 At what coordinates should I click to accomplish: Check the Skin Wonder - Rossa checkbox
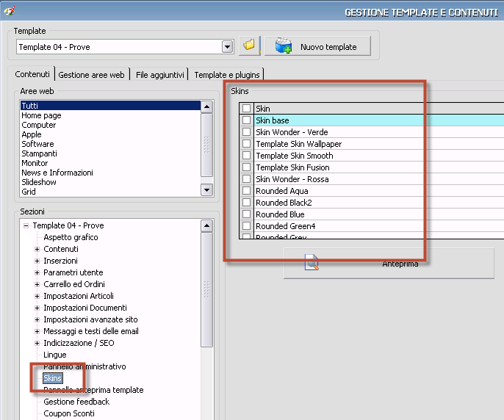(x=247, y=179)
